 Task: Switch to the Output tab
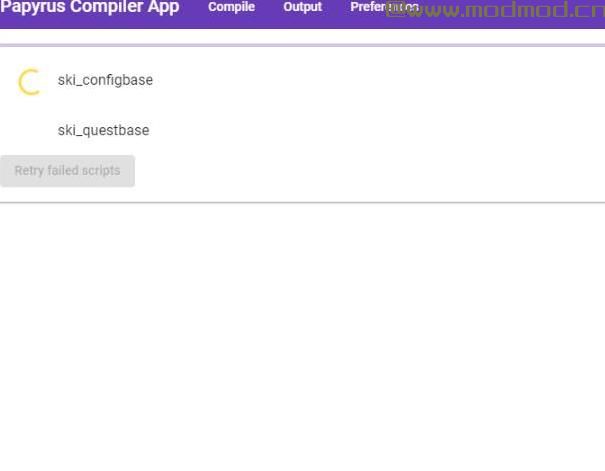coord(302,7)
